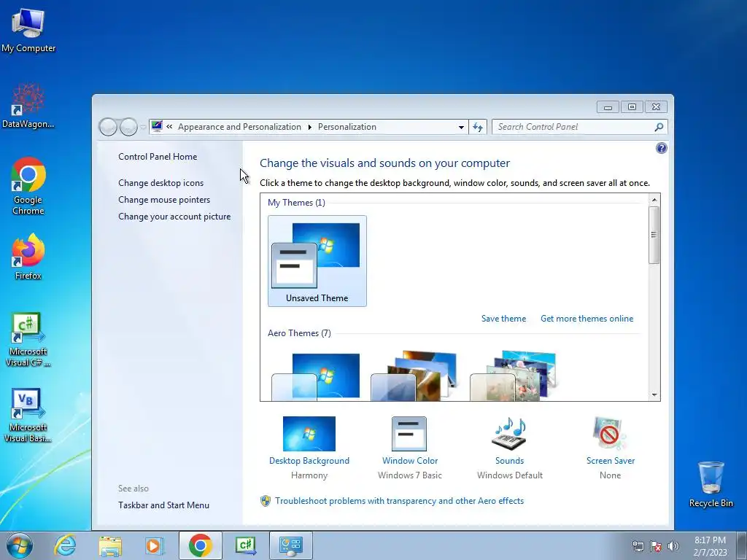Click the theme list scrollbar thumb
This screenshot has width=747, height=560.
[654, 235]
